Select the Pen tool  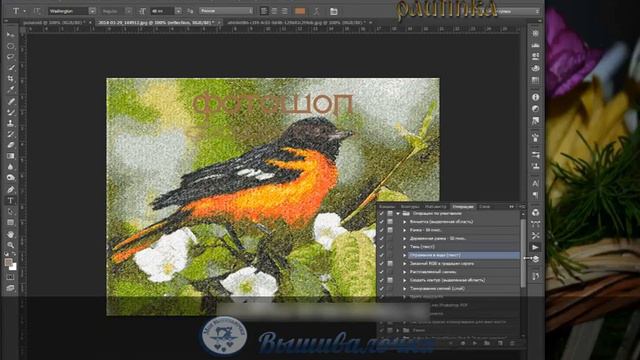[11, 189]
